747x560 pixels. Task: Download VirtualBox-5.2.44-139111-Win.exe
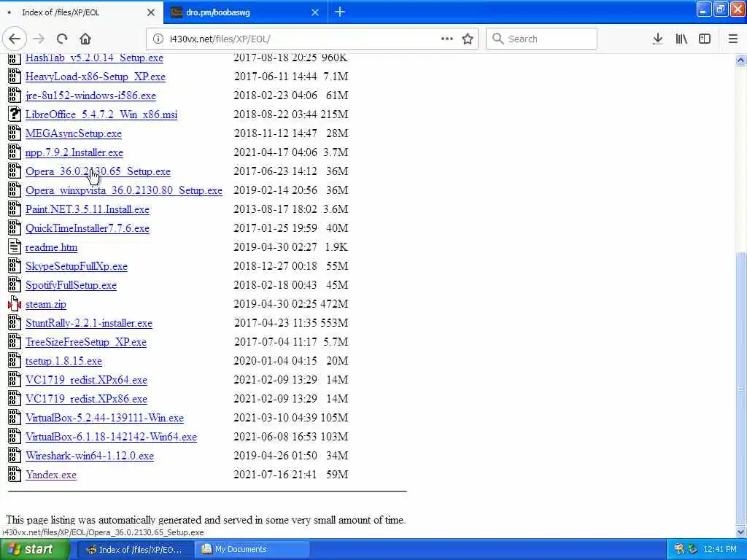[x=104, y=418]
